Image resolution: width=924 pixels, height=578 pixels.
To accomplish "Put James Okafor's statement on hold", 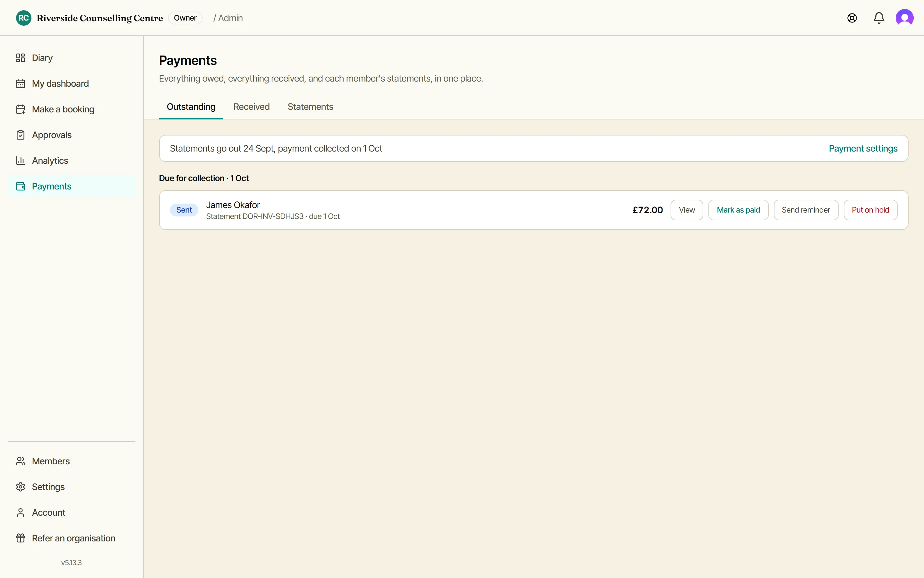I will coord(870,210).
